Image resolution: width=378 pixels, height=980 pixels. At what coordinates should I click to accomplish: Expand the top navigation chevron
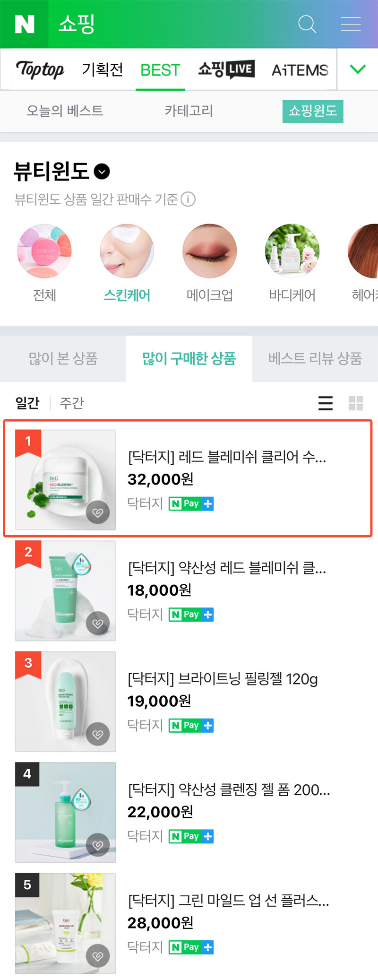[358, 69]
